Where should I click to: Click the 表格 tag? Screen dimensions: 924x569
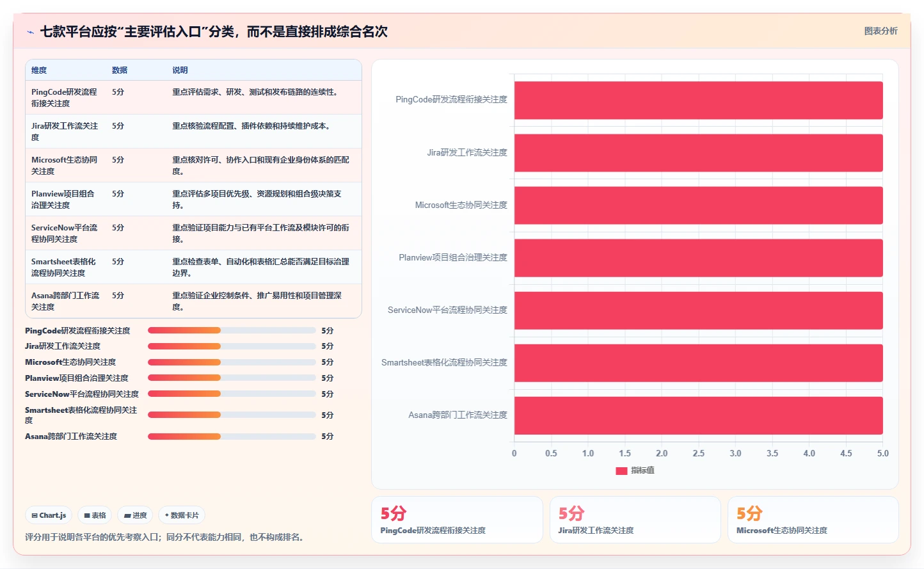click(95, 515)
